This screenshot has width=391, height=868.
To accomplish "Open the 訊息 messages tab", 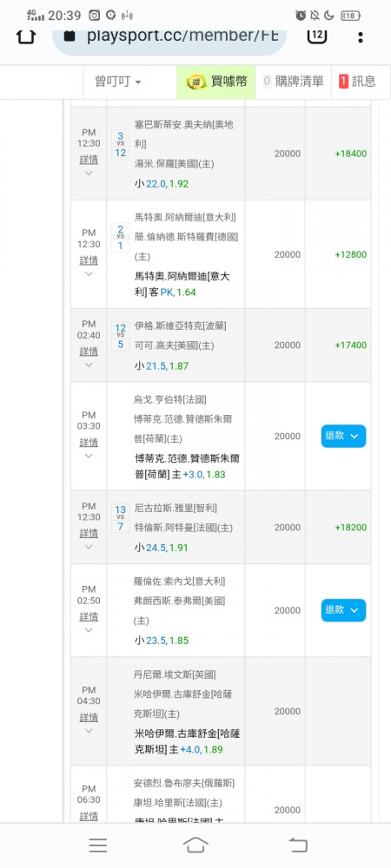I will pyautogui.click(x=357, y=82).
